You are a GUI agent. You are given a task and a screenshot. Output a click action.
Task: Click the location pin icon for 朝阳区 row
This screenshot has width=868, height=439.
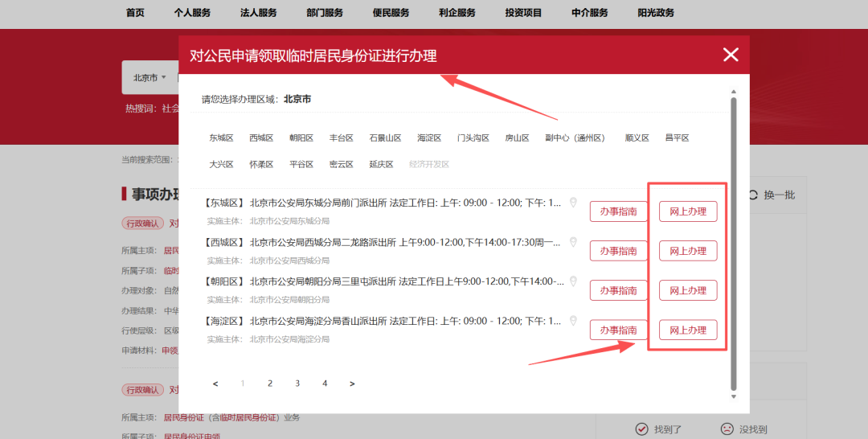point(573,281)
